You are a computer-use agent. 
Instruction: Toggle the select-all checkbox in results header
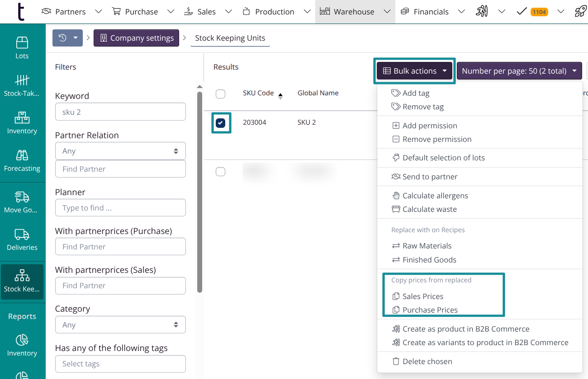pyautogui.click(x=220, y=94)
